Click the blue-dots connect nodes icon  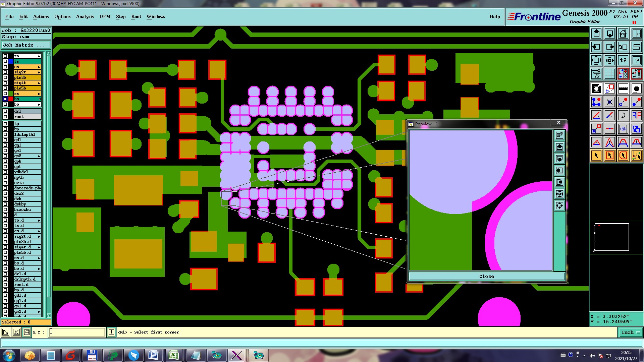tap(596, 102)
